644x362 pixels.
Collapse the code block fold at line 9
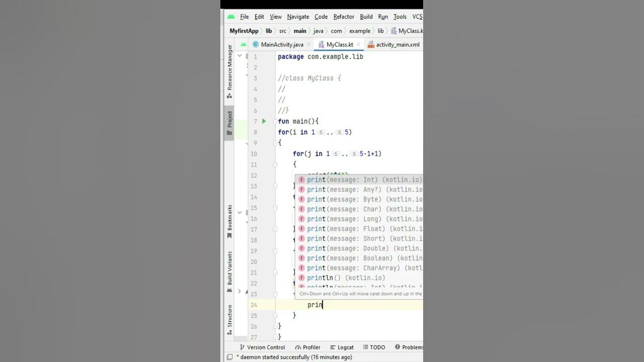point(275,143)
